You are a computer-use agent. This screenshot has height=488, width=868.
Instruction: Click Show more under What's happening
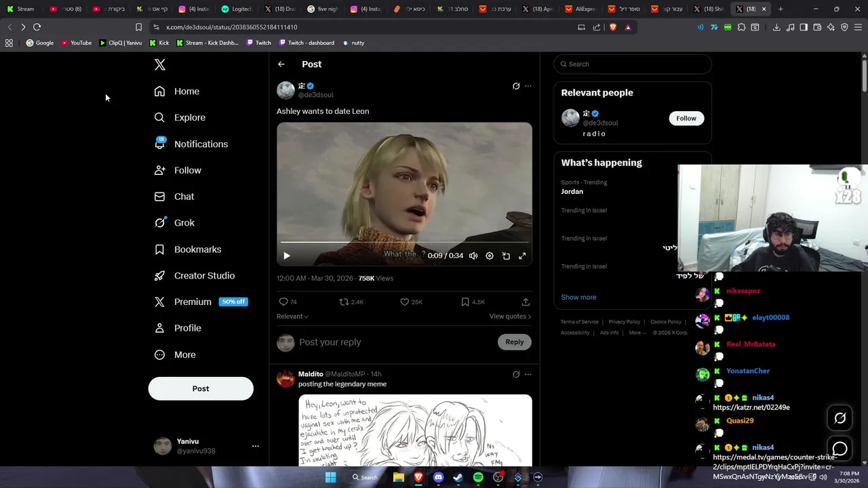[x=578, y=298]
